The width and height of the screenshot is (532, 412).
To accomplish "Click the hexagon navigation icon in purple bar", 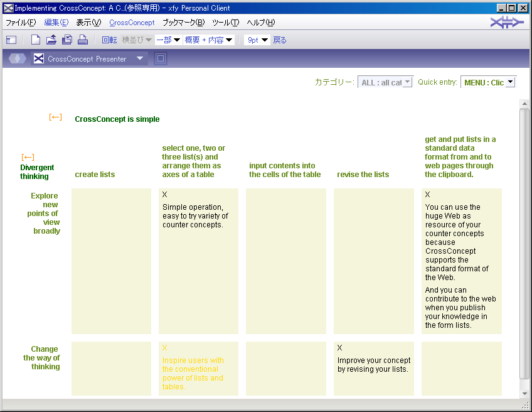I will 18,59.
